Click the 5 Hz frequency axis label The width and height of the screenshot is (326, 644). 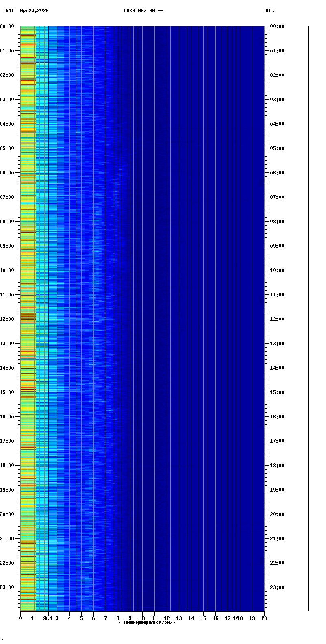tap(81, 618)
